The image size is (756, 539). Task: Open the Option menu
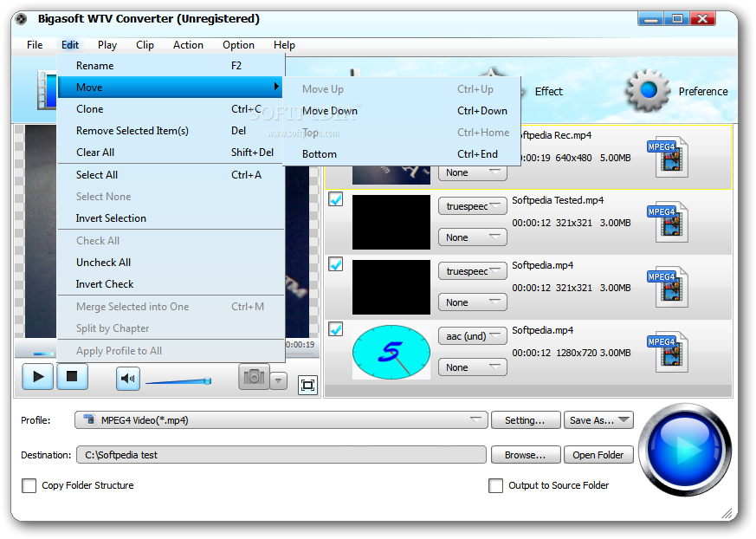(x=238, y=45)
